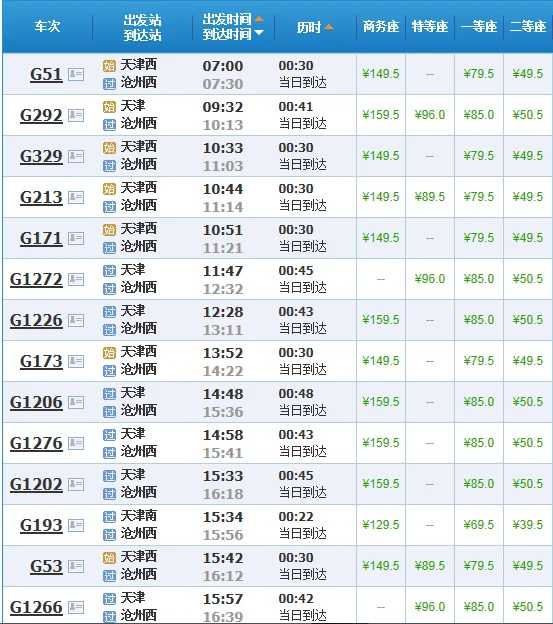The image size is (553, 624).
Task: Click the 商务座 column header
Action: [x=381, y=26]
